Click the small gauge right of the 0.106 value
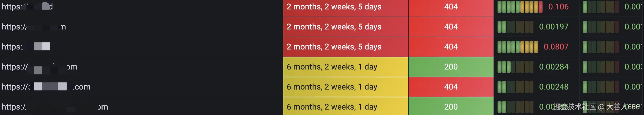Viewport: 644px width, 115px height. pyautogui.click(x=601, y=7)
